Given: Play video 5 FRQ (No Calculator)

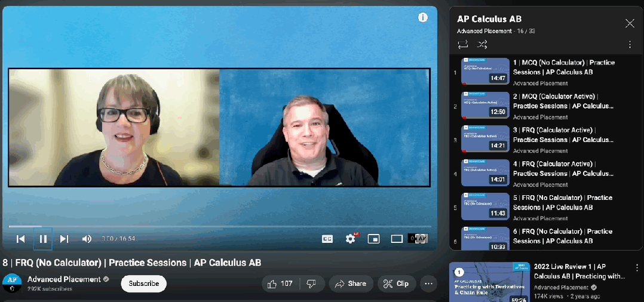Looking at the screenshot, I should (546, 207).
